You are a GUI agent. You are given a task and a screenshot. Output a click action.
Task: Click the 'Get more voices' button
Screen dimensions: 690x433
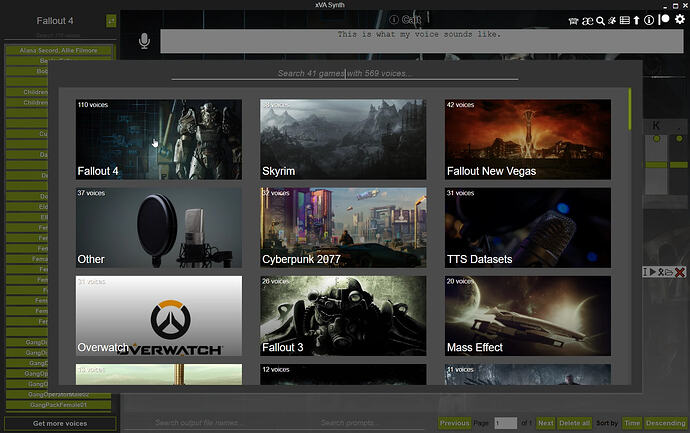click(x=60, y=423)
